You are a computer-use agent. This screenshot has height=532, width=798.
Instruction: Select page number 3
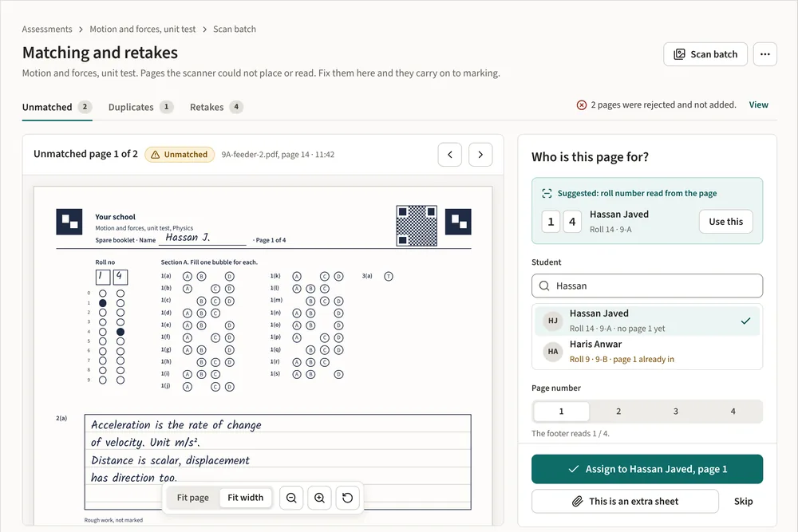(676, 412)
